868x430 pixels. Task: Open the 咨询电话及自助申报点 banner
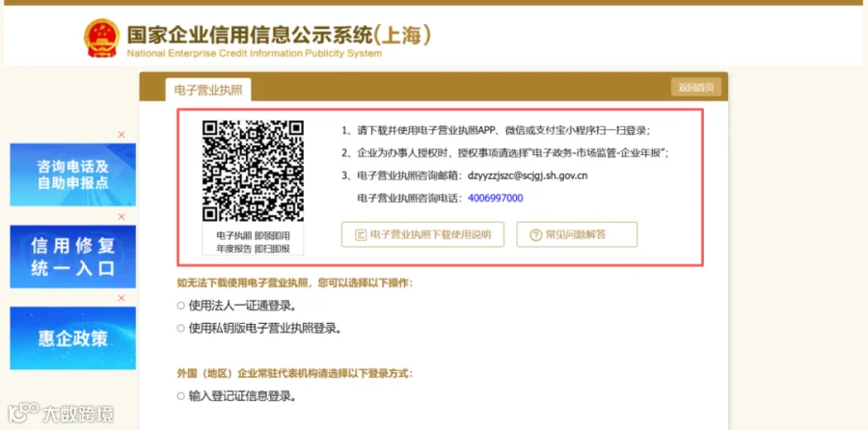[72, 175]
